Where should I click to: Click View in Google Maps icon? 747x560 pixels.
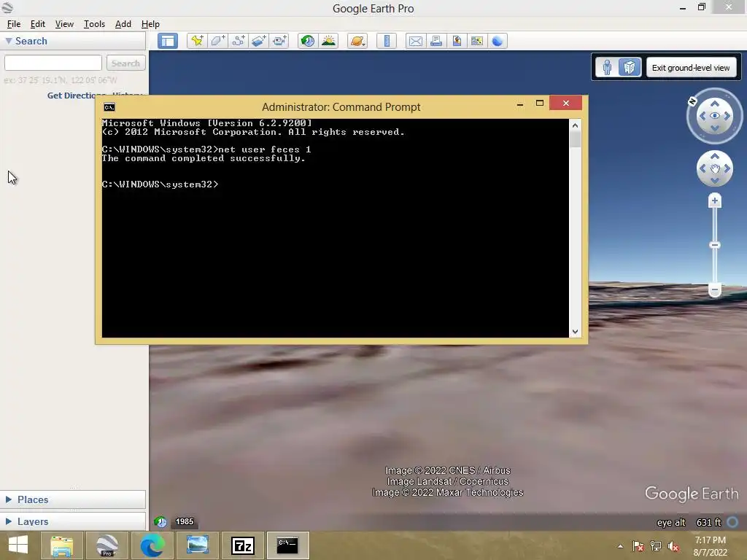click(x=477, y=41)
